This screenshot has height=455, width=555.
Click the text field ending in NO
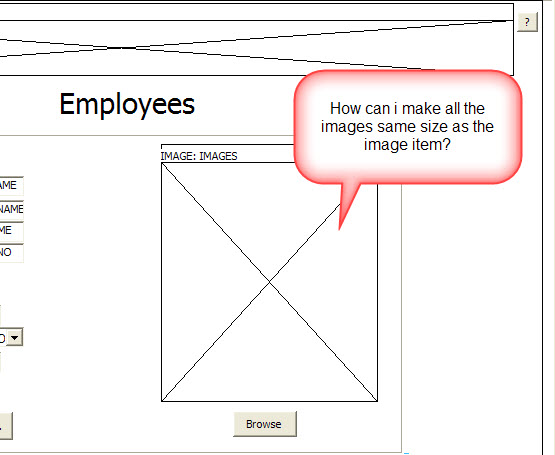[x=11, y=252]
